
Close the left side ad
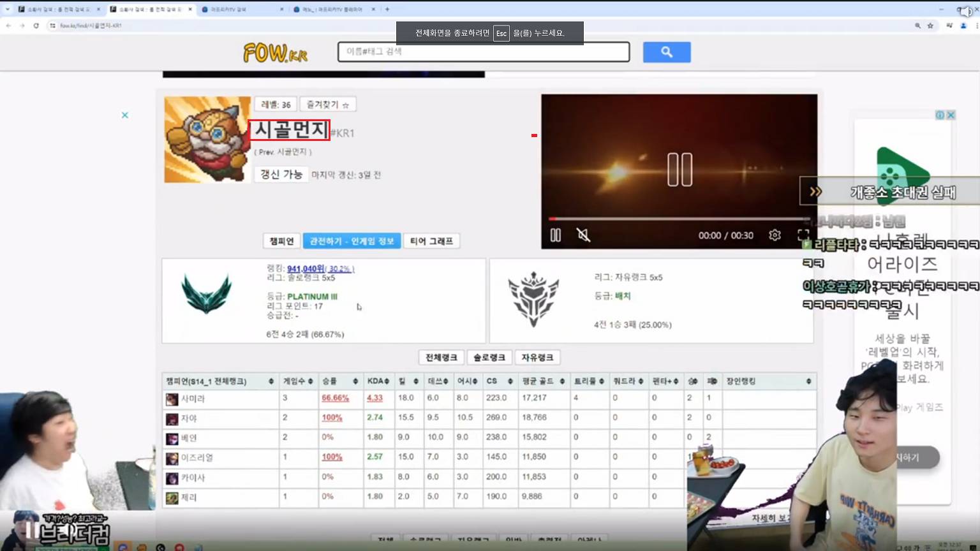[x=125, y=115]
